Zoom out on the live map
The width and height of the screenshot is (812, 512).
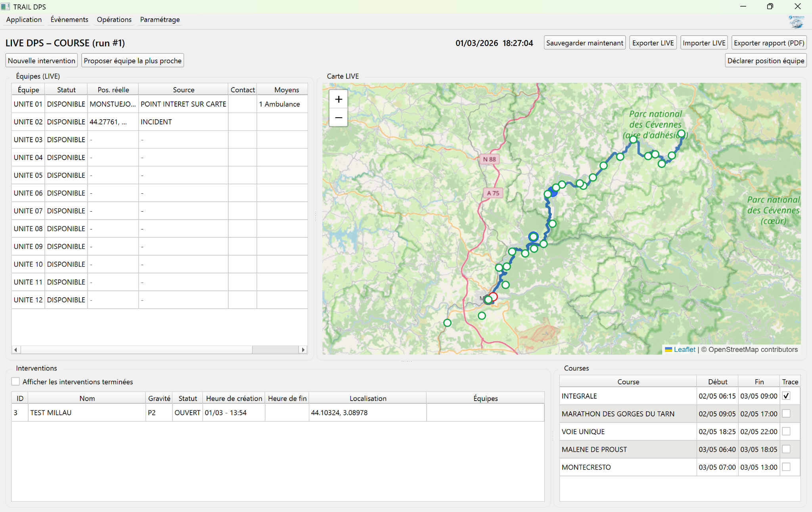click(338, 118)
